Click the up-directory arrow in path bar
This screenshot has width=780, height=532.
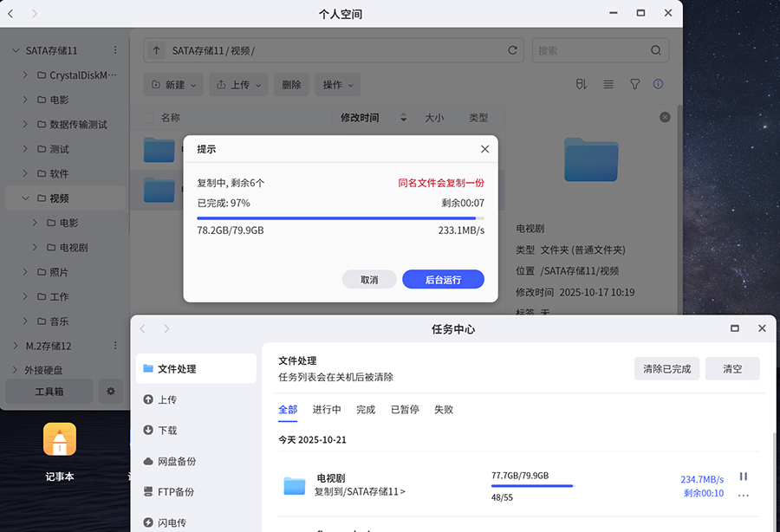click(x=156, y=50)
